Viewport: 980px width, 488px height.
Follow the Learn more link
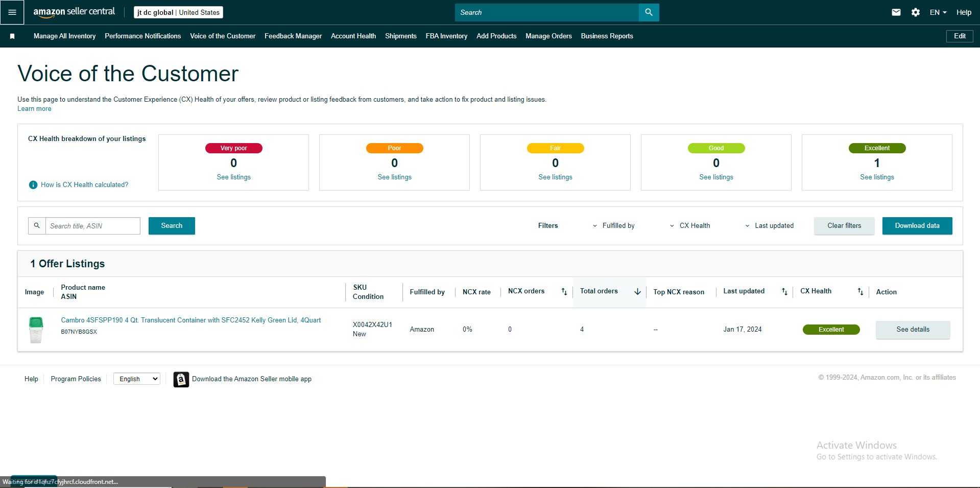(x=34, y=109)
